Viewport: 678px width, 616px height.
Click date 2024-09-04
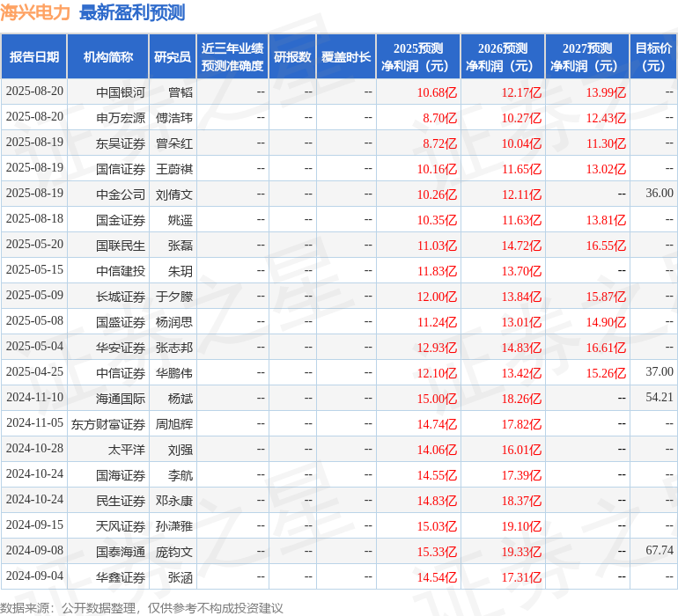click(x=34, y=576)
